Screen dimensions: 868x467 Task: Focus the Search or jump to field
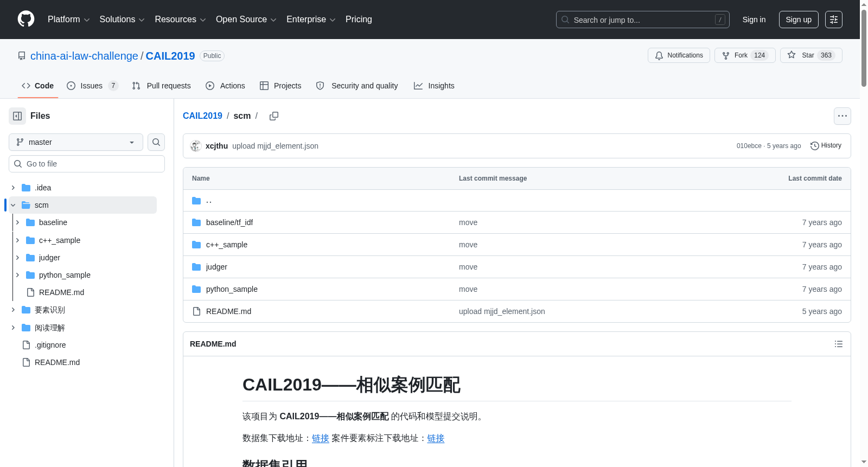642,20
